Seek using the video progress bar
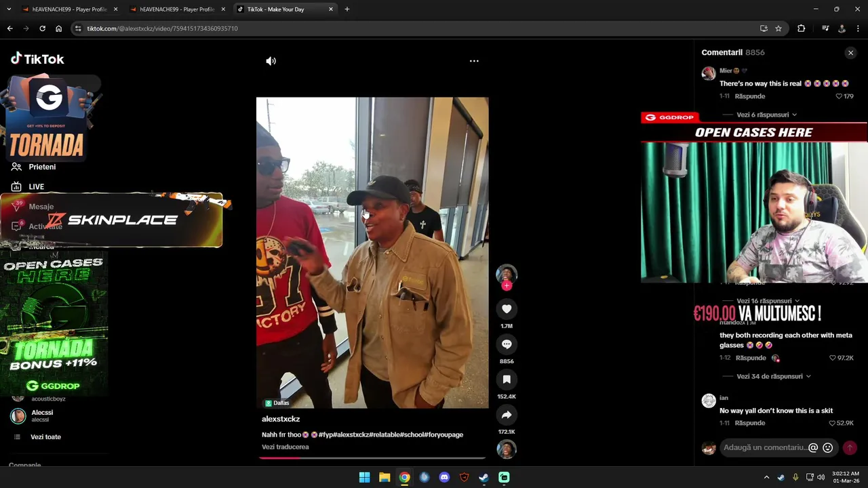 pyautogui.click(x=372, y=457)
